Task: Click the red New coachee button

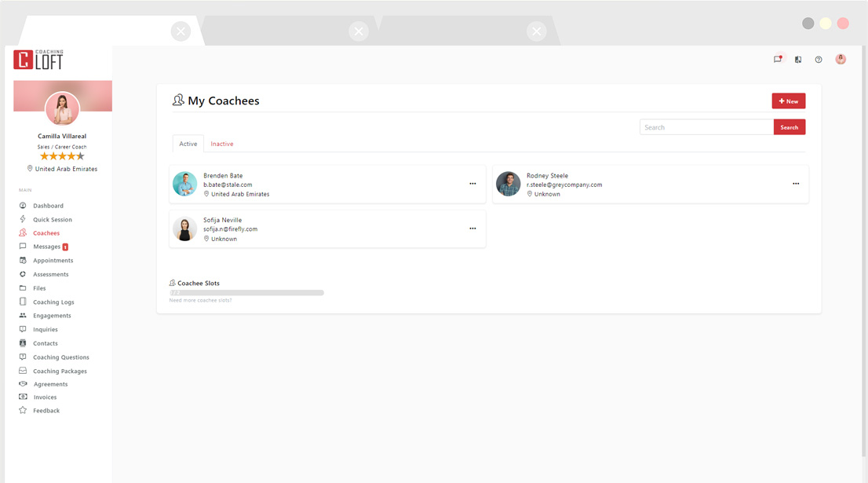Action: 788,101
